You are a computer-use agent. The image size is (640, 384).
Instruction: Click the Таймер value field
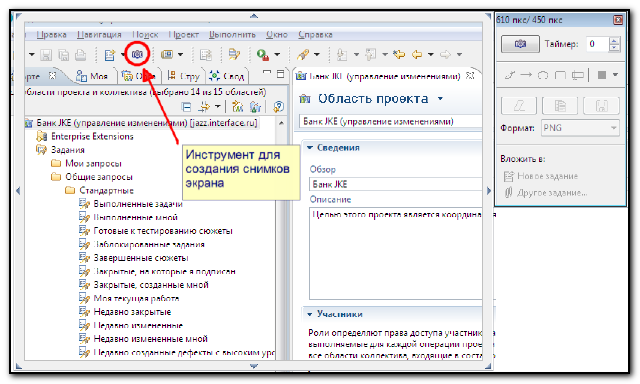pos(598,44)
